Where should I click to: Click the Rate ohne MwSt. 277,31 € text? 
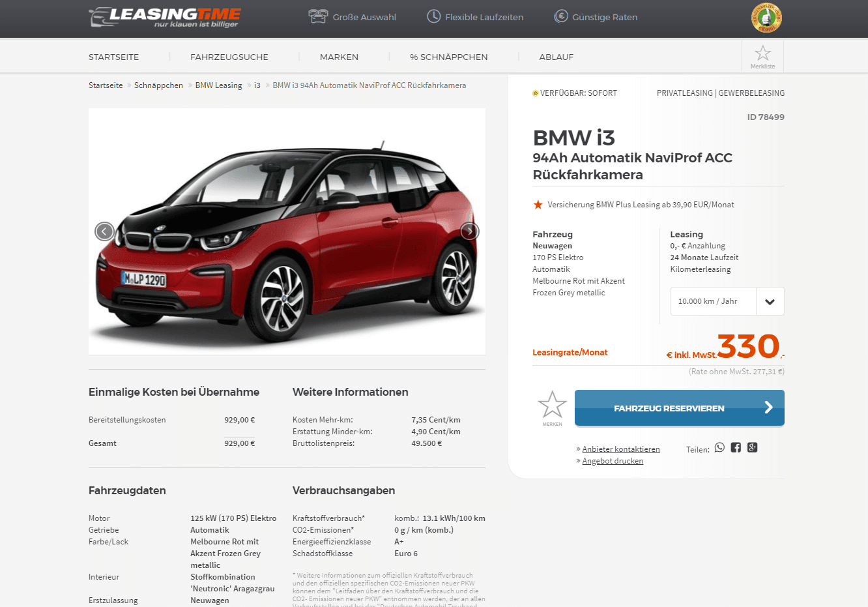[736, 372]
